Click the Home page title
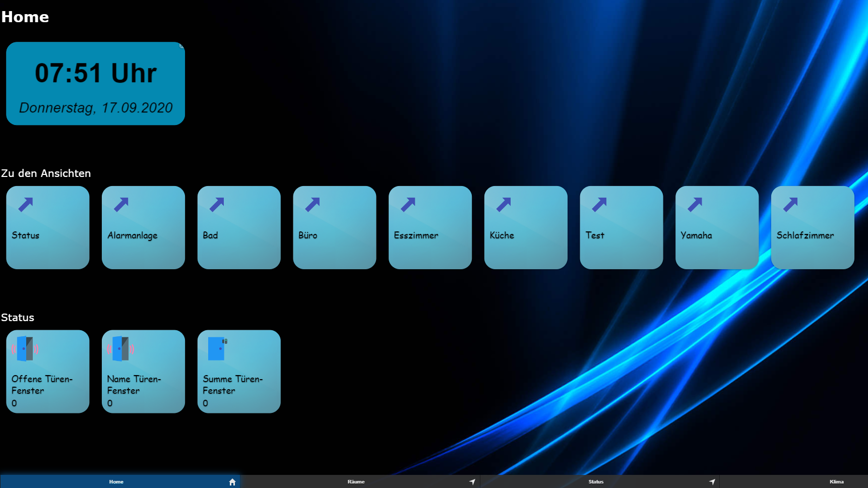The width and height of the screenshot is (868, 488). click(25, 17)
